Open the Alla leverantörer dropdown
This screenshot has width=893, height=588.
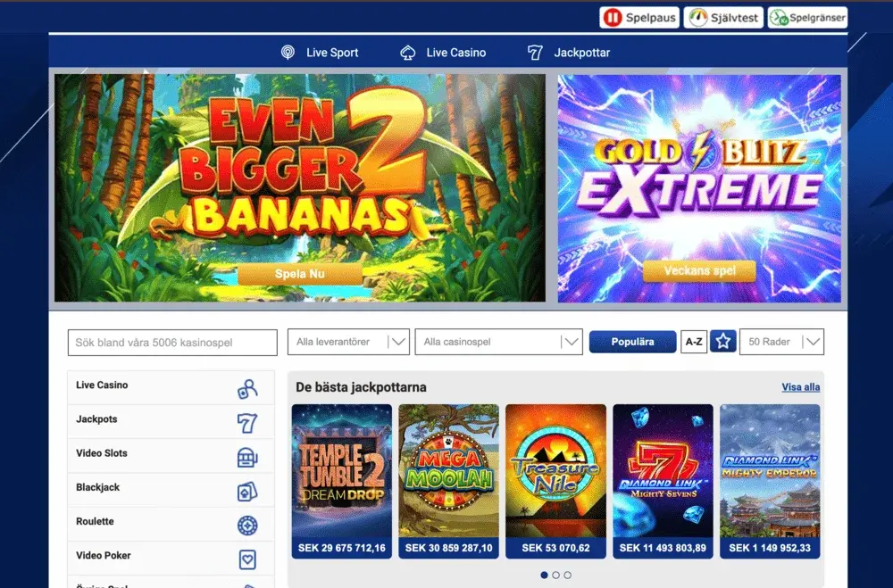coord(347,342)
